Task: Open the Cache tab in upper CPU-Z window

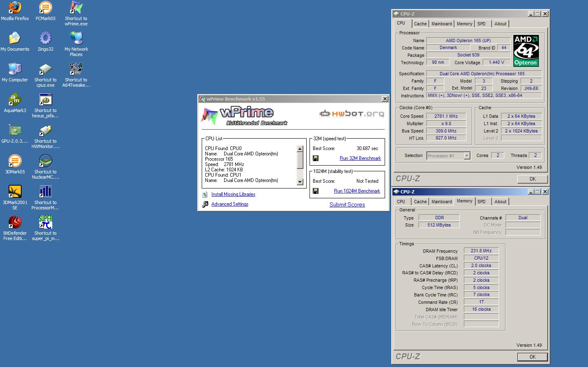Action: click(x=420, y=24)
